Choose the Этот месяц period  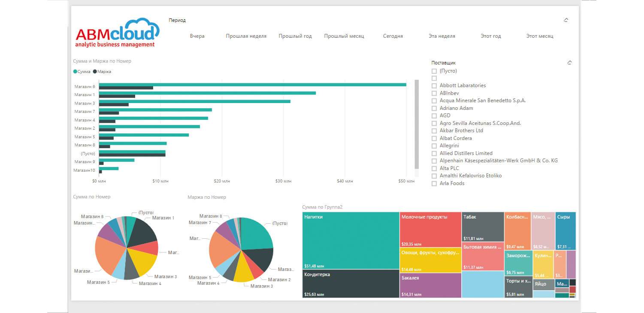[x=539, y=36]
